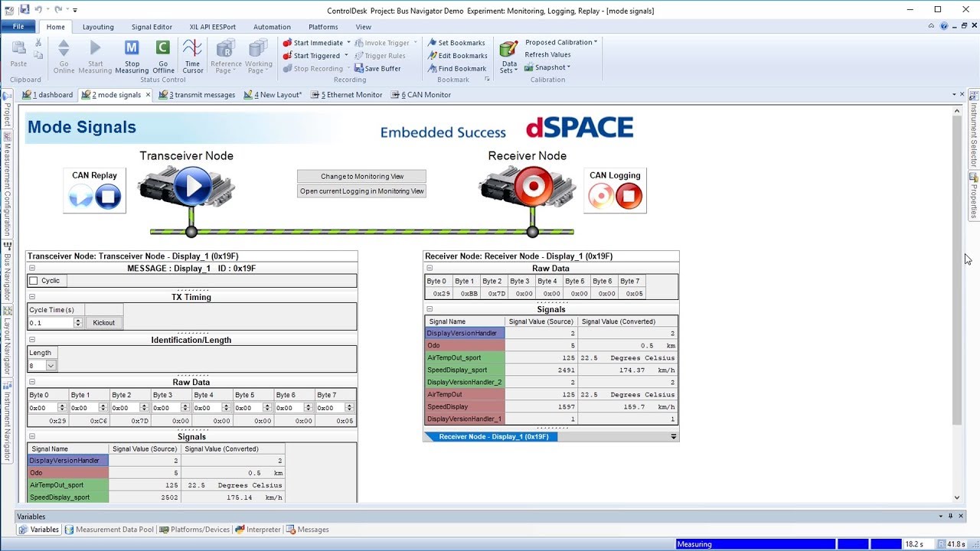Click Start Triggered recording
This screenshot has height=551, width=980.
312,56
